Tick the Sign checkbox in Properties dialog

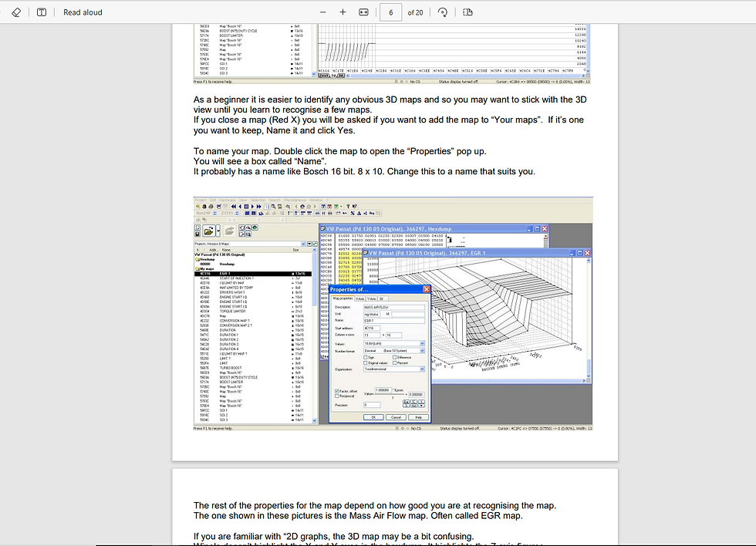click(x=366, y=357)
